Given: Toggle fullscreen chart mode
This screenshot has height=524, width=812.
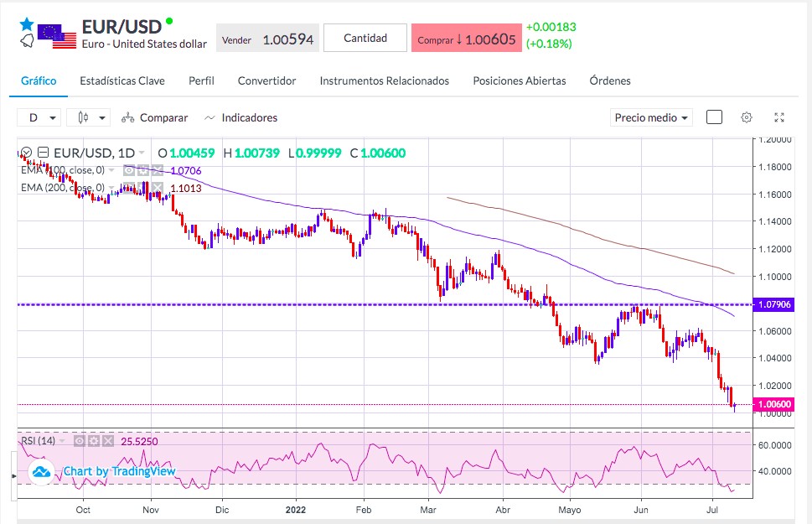Looking at the screenshot, I should coord(778,117).
